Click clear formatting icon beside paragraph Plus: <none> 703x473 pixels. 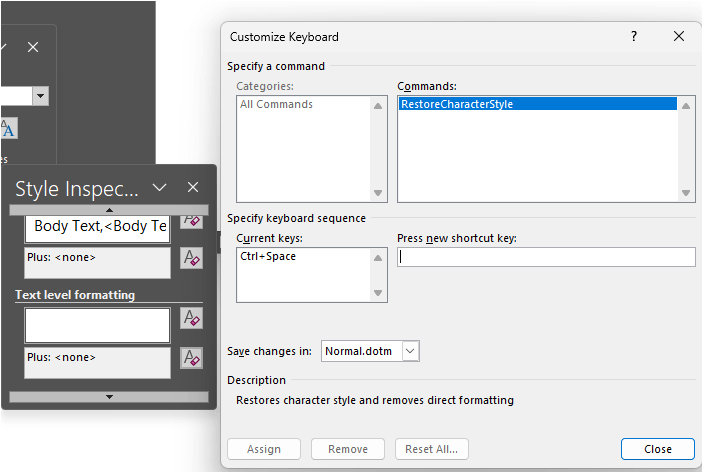192,258
